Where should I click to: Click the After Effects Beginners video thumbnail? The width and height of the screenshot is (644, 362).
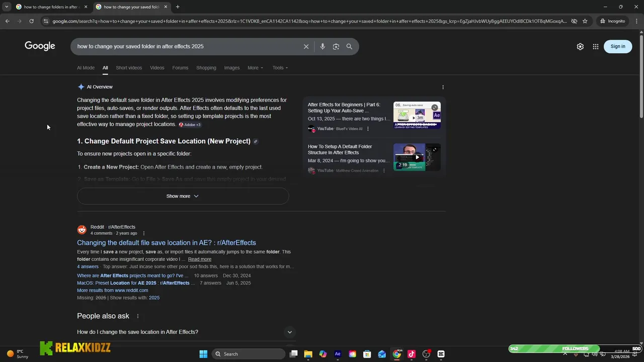tap(417, 116)
